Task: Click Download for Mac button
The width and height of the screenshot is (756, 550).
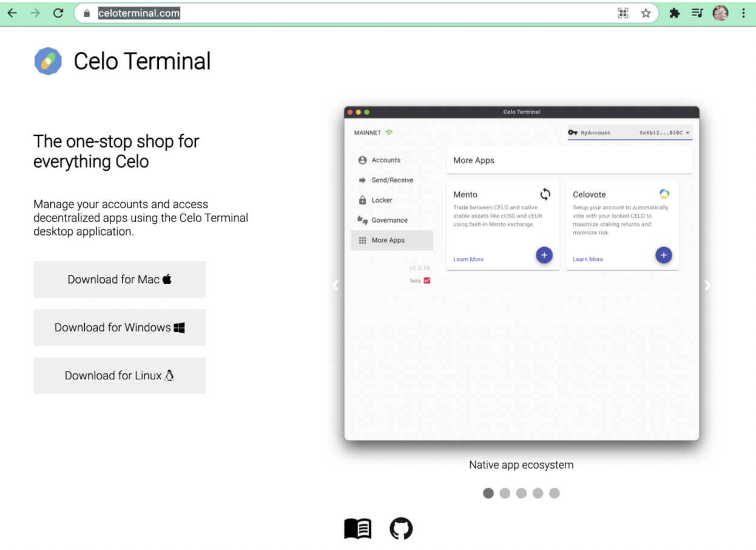Action: tap(120, 279)
